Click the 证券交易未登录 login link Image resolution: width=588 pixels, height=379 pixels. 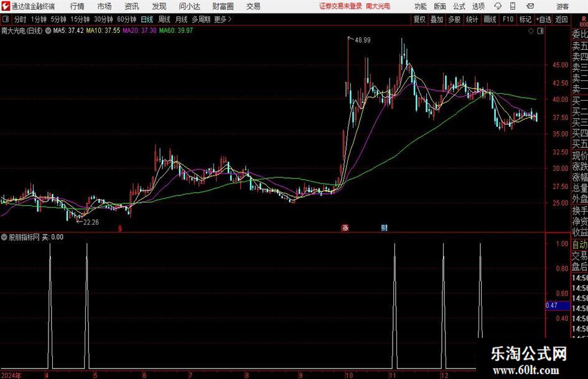[340, 6]
